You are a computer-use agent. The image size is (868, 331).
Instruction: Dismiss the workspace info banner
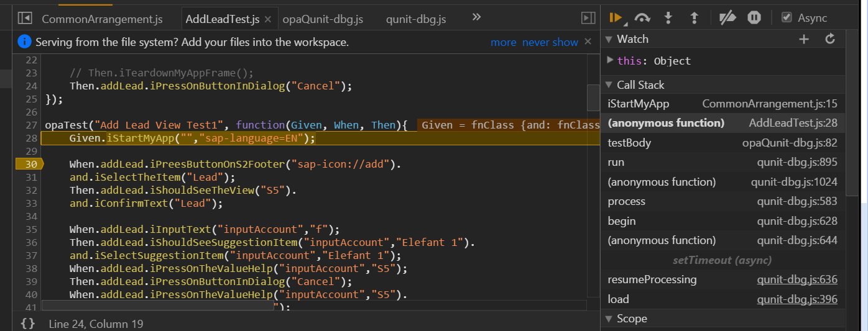pyautogui.click(x=588, y=42)
